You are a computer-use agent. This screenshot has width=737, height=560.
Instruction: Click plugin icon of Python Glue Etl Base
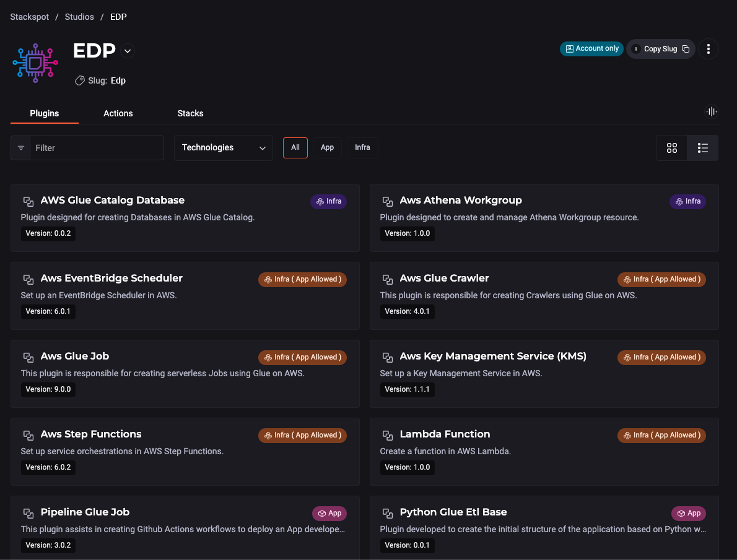click(x=388, y=514)
